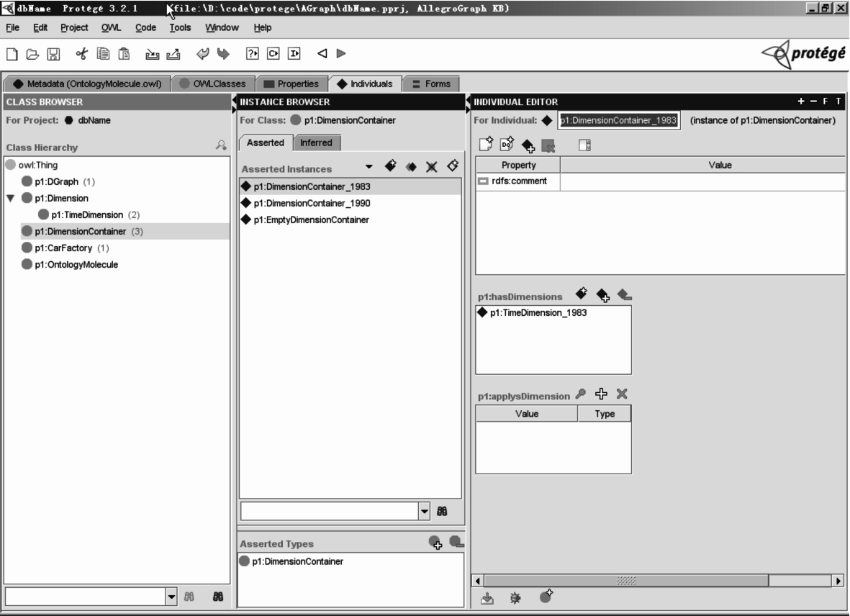
Task: Click the '?' boxed toolbar icon
Action: (252, 53)
